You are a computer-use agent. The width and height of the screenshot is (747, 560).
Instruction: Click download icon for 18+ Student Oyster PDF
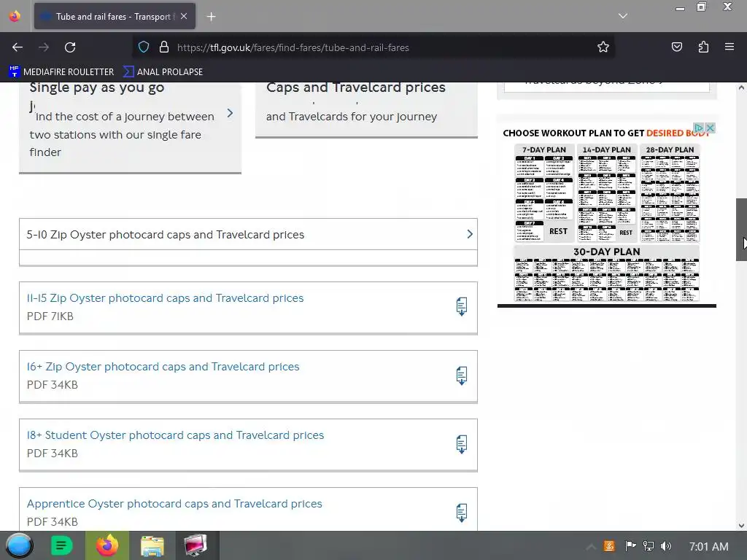click(x=461, y=444)
